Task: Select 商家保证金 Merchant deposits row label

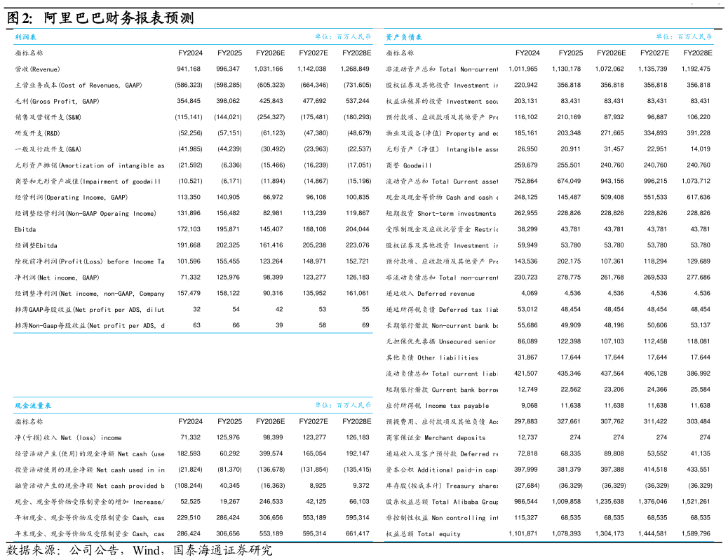Action: (x=436, y=438)
